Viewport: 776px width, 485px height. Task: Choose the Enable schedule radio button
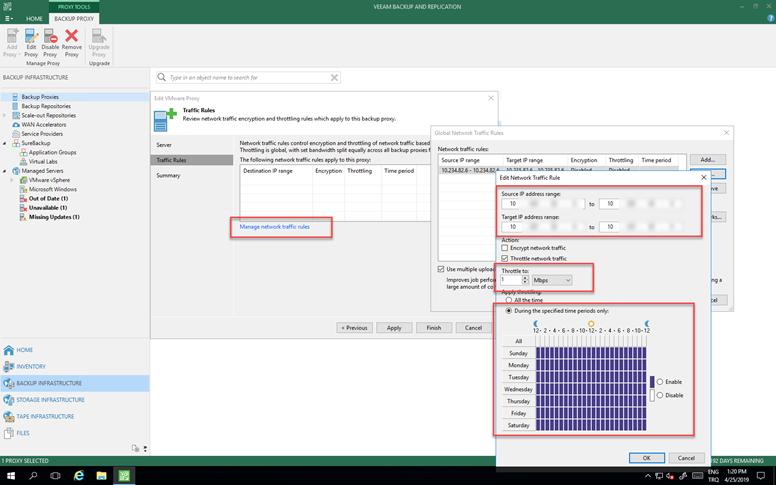(x=660, y=382)
